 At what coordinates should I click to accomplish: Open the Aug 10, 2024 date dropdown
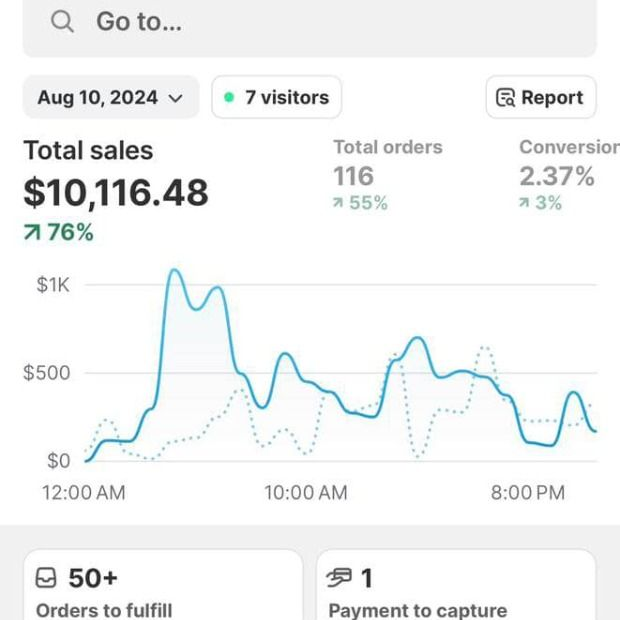(110, 98)
